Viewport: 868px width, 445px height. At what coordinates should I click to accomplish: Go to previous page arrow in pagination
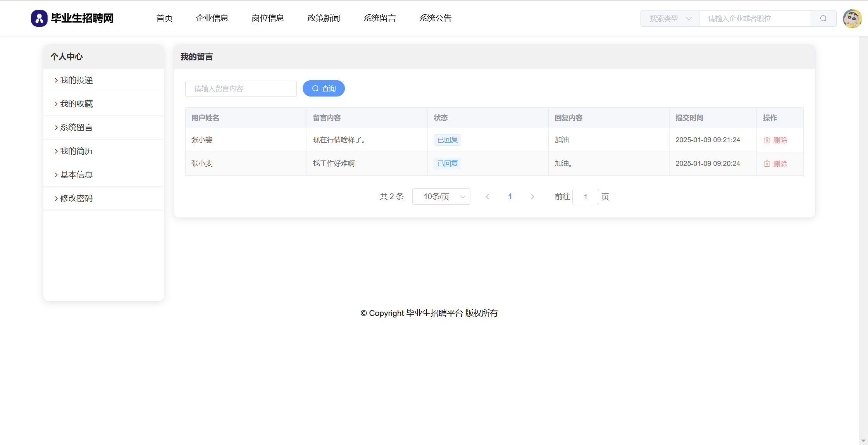pos(487,197)
